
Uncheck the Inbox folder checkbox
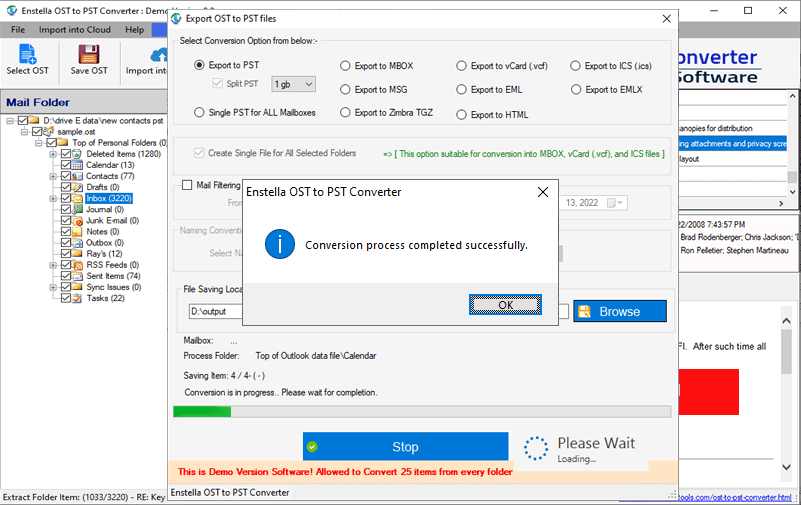[x=66, y=198]
